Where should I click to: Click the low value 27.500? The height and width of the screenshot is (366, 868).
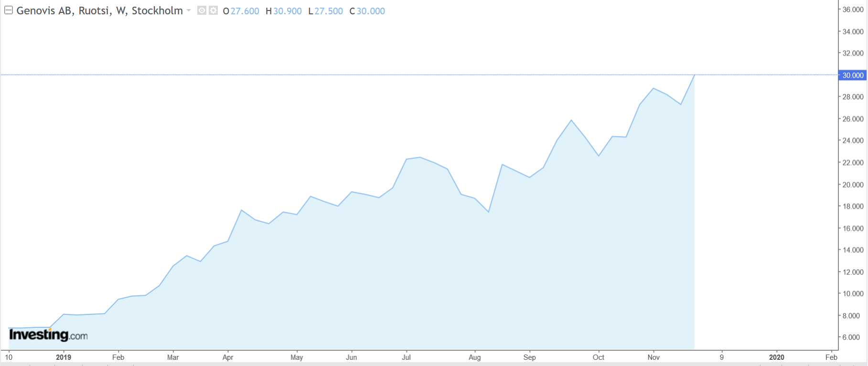click(x=328, y=11)
